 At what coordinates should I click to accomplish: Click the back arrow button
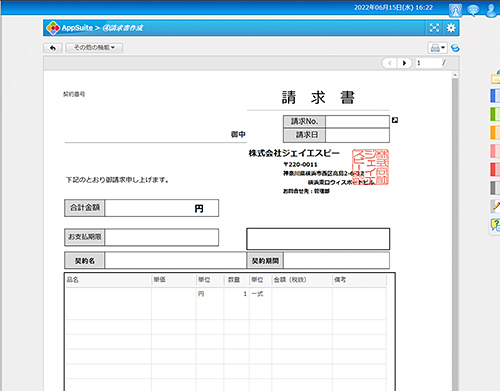[x=53, y=48]
